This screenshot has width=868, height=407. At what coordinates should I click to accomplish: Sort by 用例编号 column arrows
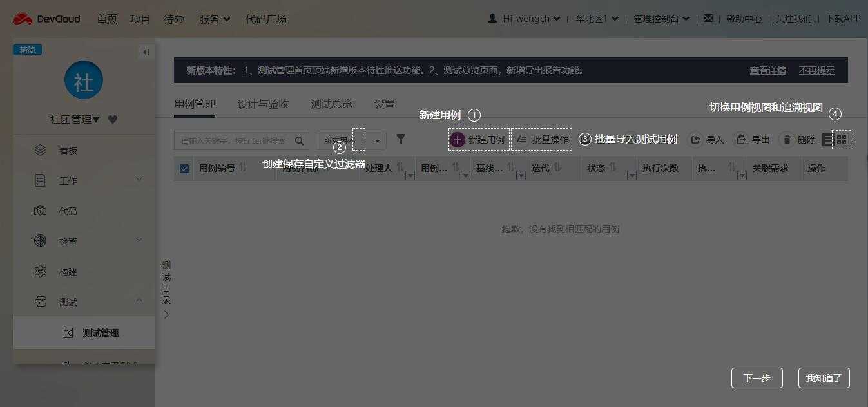(x=243, y=167)
